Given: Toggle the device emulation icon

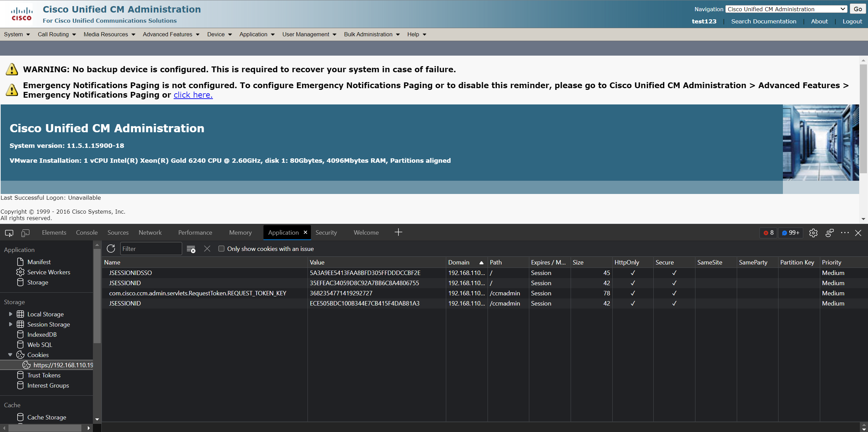Looking at the screenshot, I should (25, 233).
